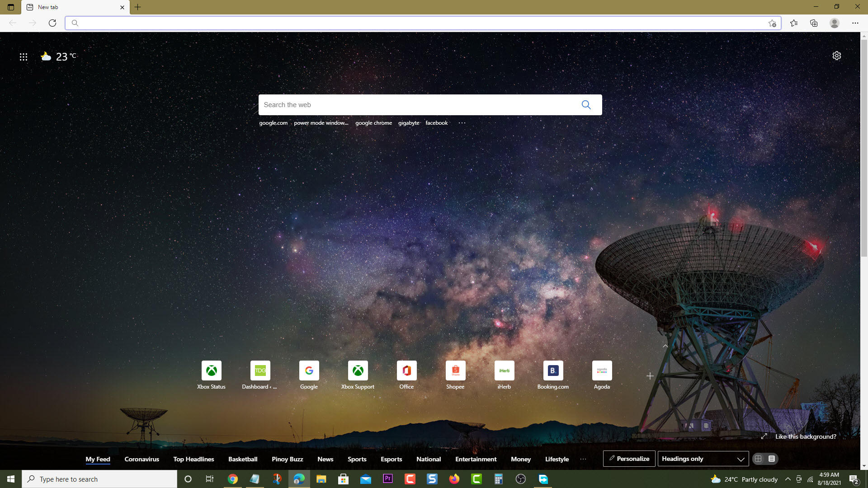
Task: Open the Shopee quick link tile
Action: pos(455,375)
